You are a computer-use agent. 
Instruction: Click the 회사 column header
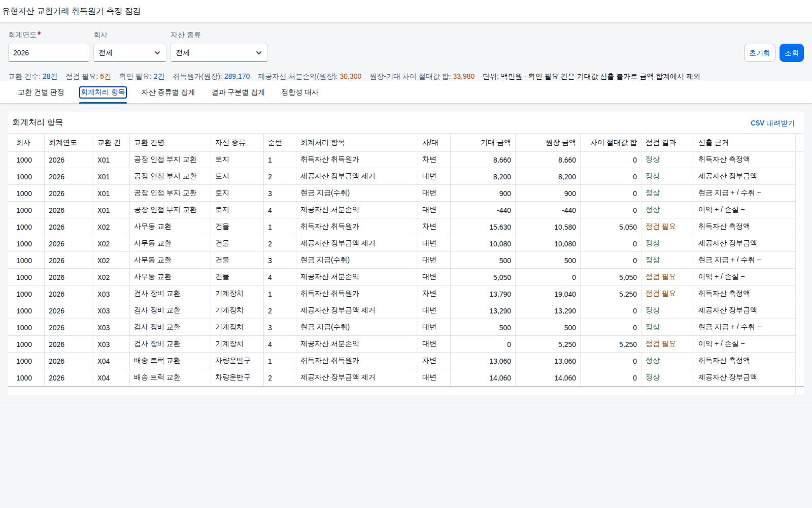point(26,143)
